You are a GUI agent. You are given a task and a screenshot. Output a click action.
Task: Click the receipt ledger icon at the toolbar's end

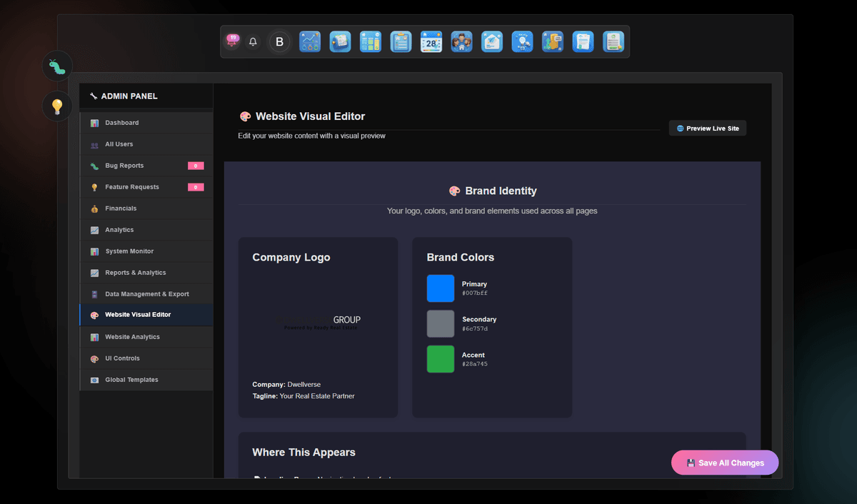click(x=613, y=41)
